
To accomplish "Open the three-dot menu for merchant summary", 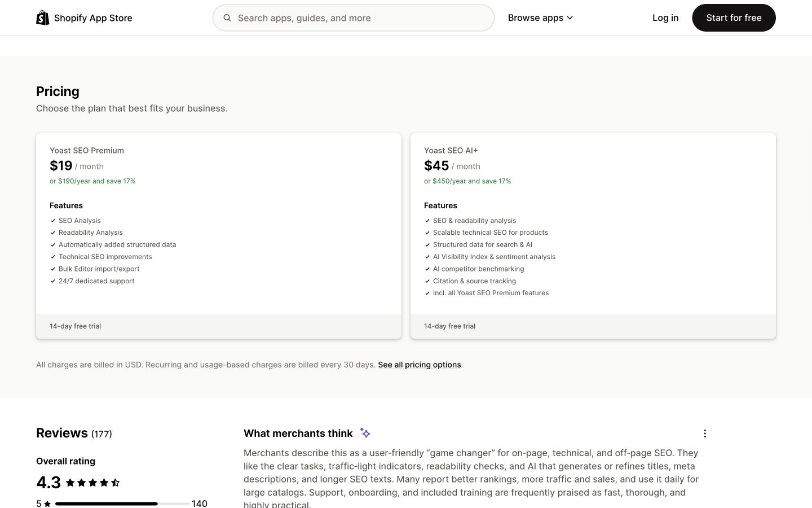I will (705, 433).
